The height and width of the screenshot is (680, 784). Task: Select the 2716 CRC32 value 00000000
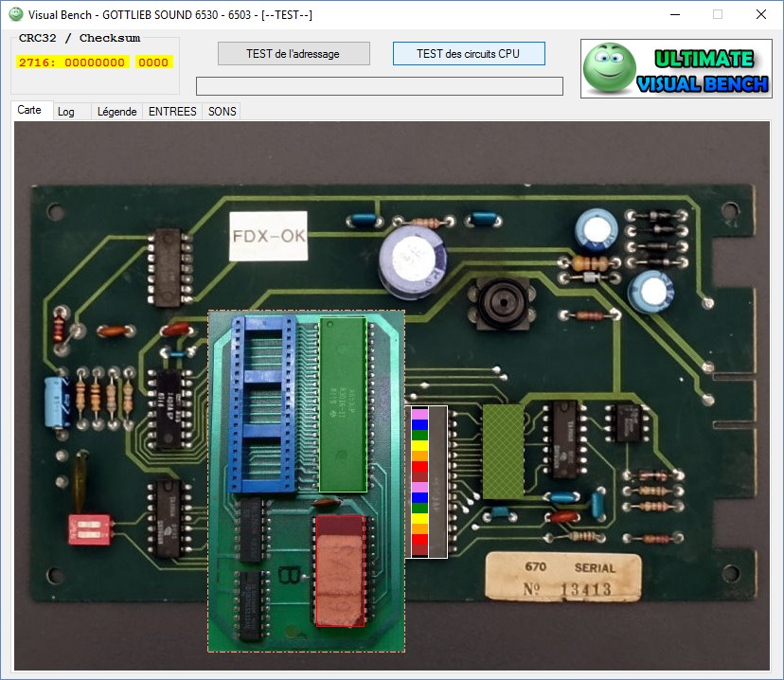pos(95,63)
